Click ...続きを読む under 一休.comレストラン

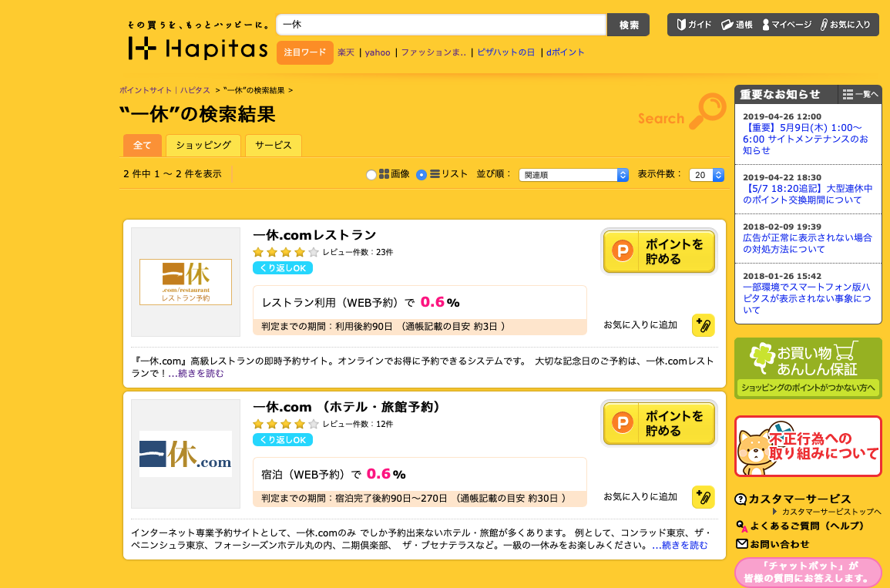coord(196,374)
